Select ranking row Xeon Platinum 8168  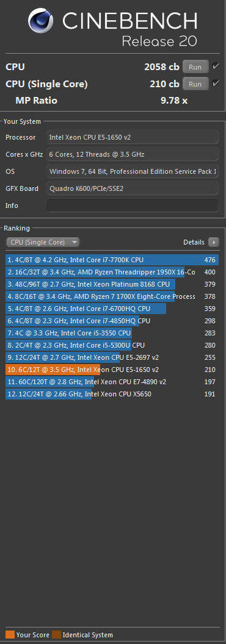[112, 284]
